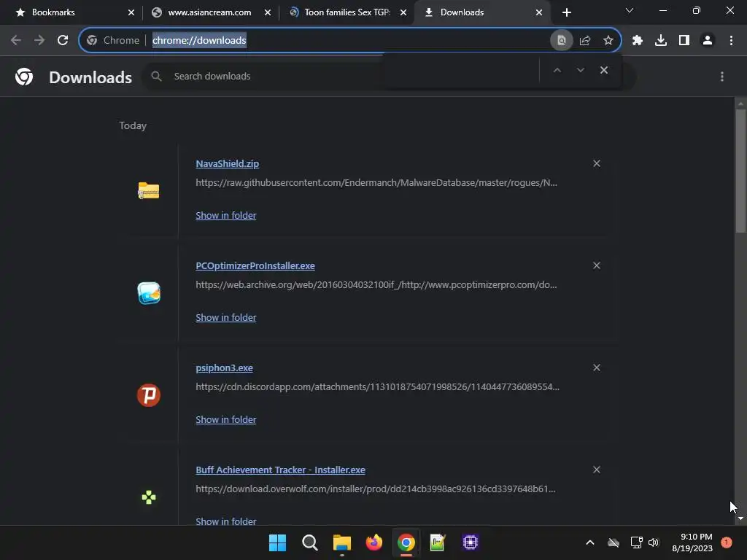
Task: Show psiphon3.exe in folder
Action: tap(226, 419)
